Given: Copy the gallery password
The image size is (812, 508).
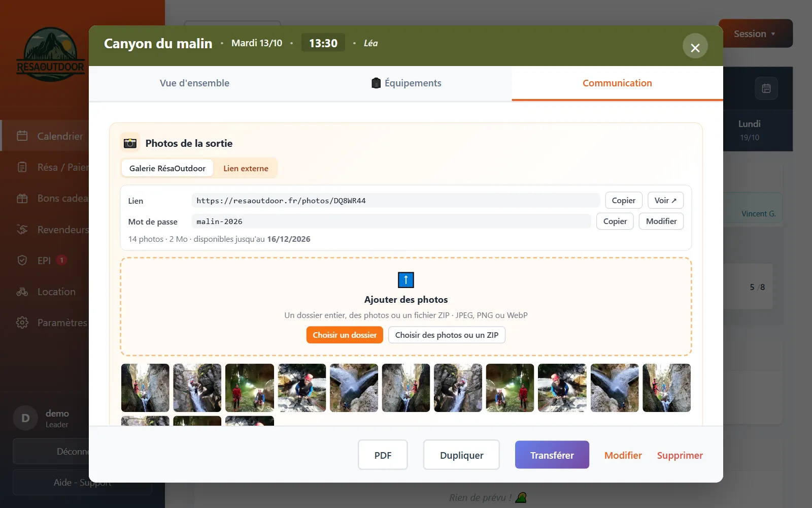Looking at the screenshot, I should click(615, 221).
